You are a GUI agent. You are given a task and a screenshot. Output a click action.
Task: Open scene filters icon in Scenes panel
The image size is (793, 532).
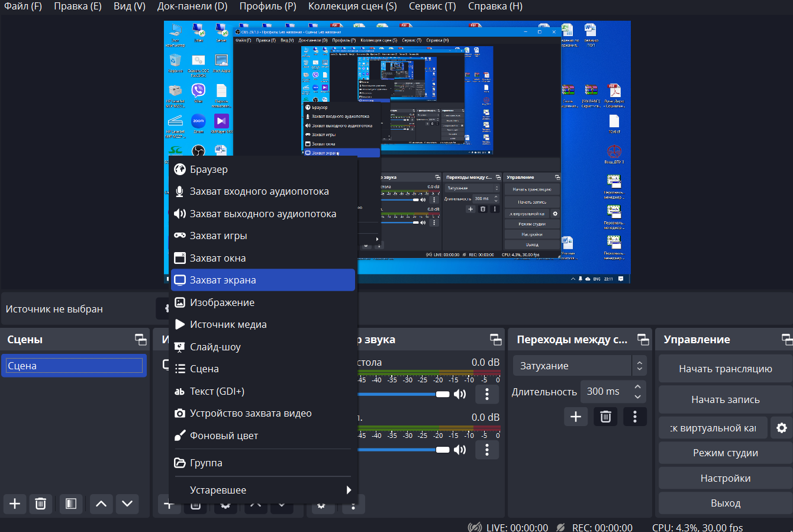tap(71, 504)
